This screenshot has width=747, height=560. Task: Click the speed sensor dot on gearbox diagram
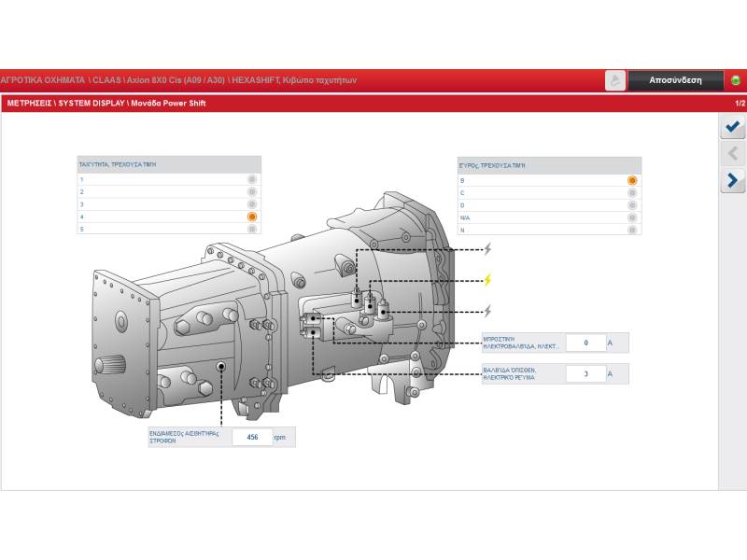(x=221, y=367)
